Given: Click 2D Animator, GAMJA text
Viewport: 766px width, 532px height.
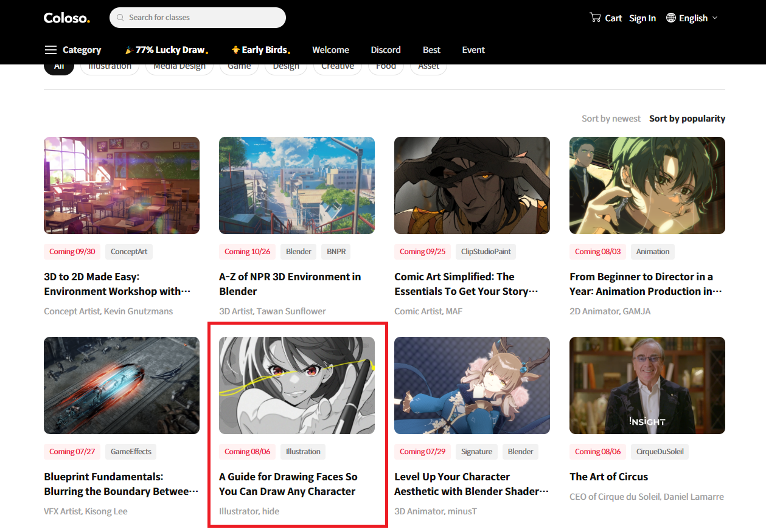Looking at the screenshot, I should pos(610,311).
